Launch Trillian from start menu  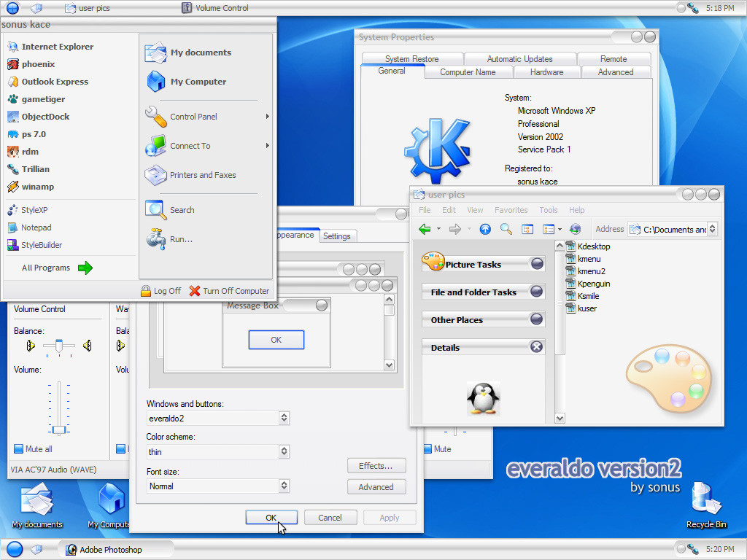(28, 169)
